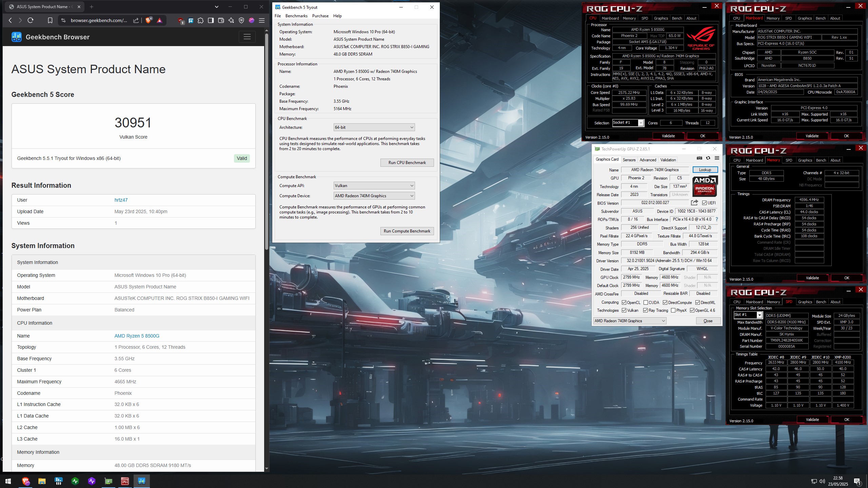This screenshot has height=488, width=868.
Task: Click the Lookup button in GPU-Z
Action: coord(705,169)
